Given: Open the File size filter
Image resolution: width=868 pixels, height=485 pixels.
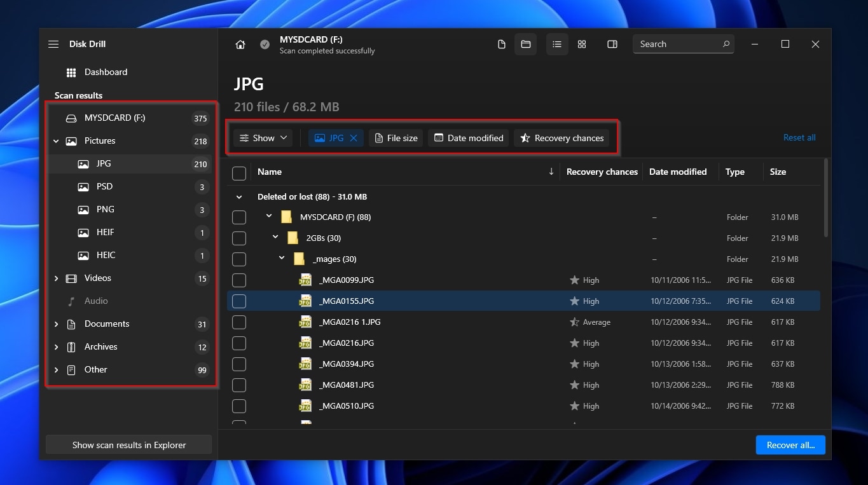Looking at the screenshot, I should click(x=396, y=138).
